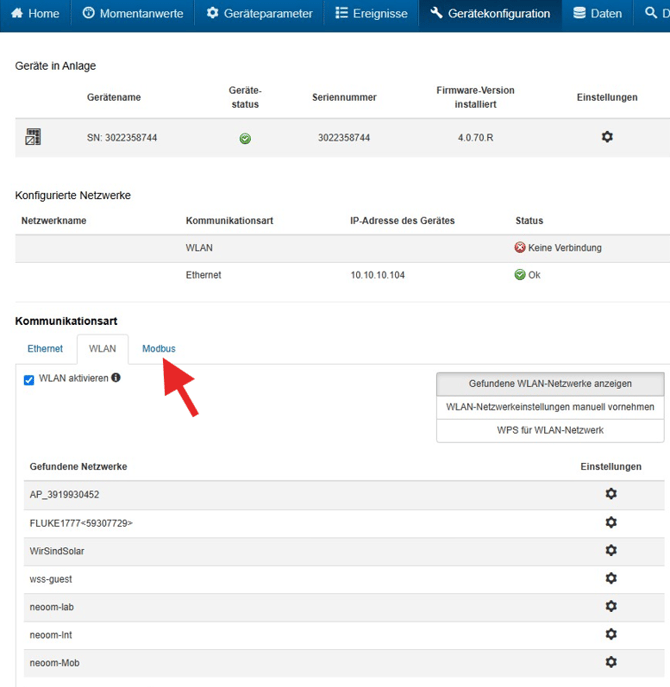Open settings gear for neoom-Mob network
The width and height of the screenshot is (670, 687).
[x=611, y=662]
